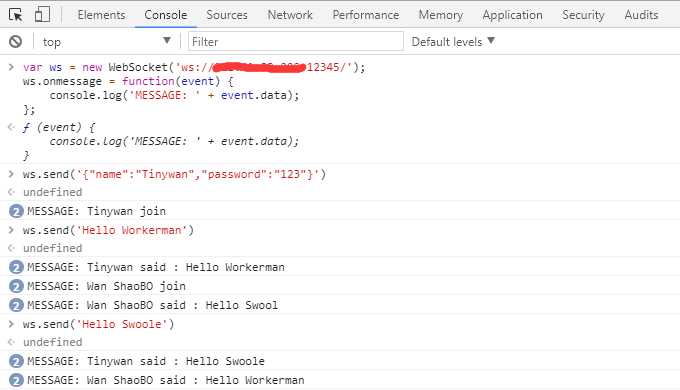
Task: Click the badge beside "Wan ShaoBO join"
Action: coord(16,286)
